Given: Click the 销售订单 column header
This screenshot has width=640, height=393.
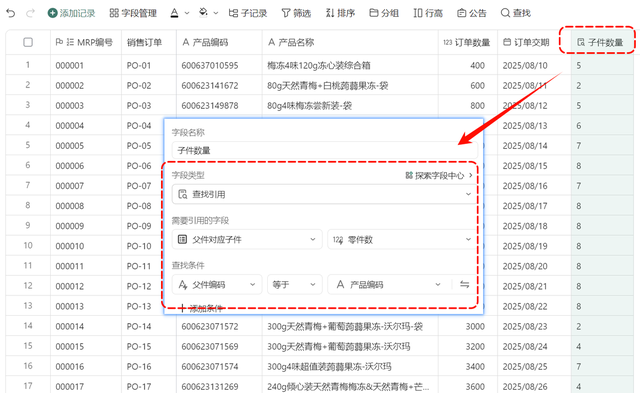Looking at the screenshot, I should coord(149,42).
